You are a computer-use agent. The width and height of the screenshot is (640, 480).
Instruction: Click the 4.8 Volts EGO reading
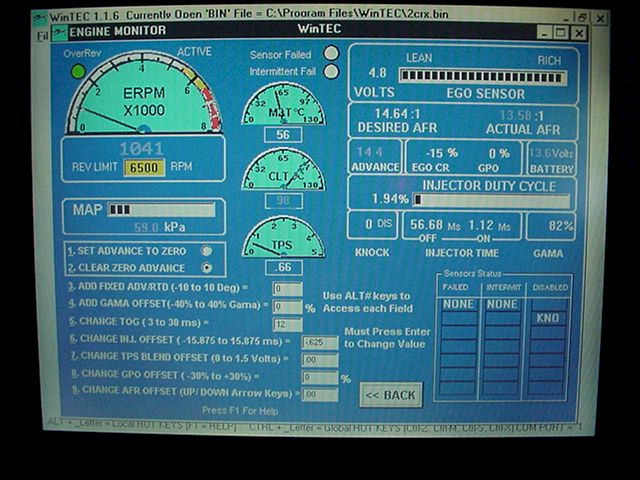click(x=378, y=73)
